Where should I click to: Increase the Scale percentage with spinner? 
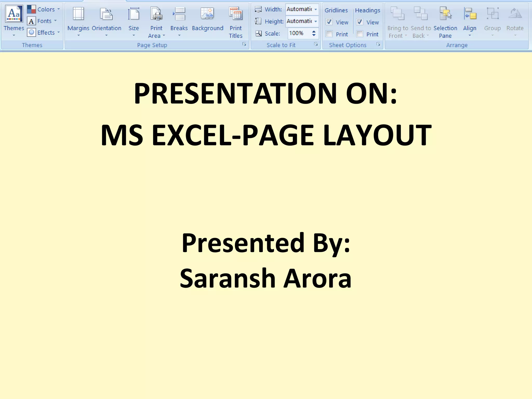coord(314,31)
